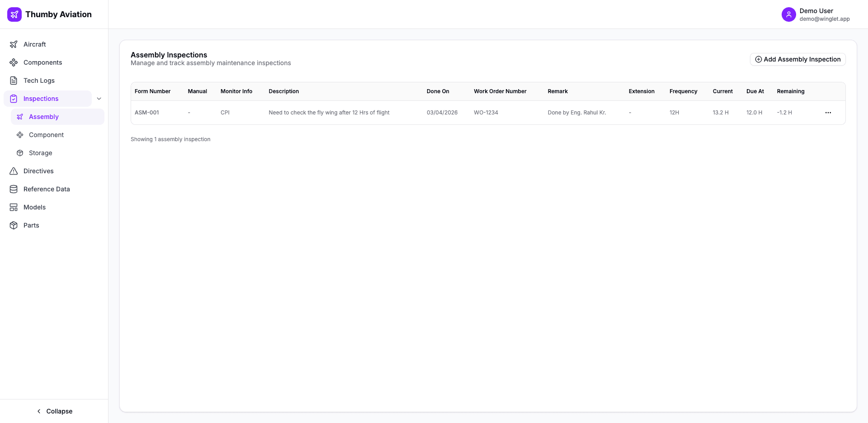Click the Directives warning triangle icon
This screenshot has width=868, height=423.
[x=14, y=171]
